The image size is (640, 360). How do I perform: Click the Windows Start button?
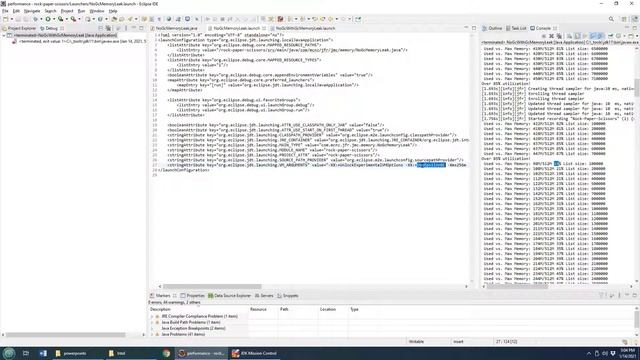coord(9,353)
